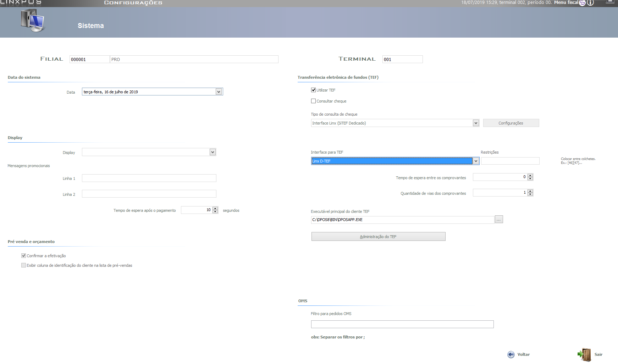Open the Interface para TEF dropdown
The height and width of the screenshot is (364, 618).
point(476,161)
